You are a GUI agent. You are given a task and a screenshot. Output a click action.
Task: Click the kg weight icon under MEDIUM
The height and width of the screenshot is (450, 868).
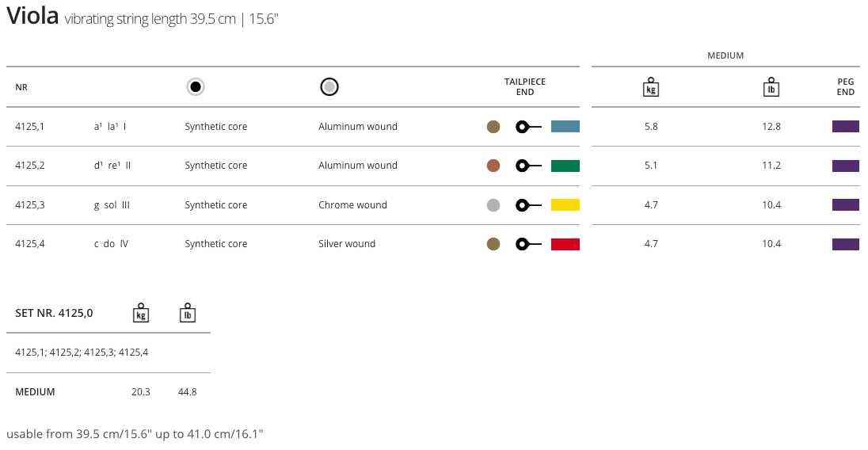(650, 87)
